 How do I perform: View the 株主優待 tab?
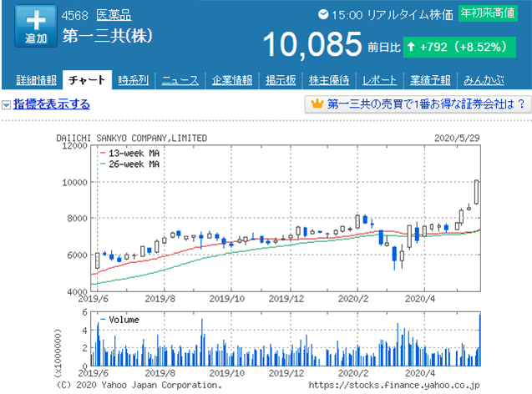(x=329, y=80)
